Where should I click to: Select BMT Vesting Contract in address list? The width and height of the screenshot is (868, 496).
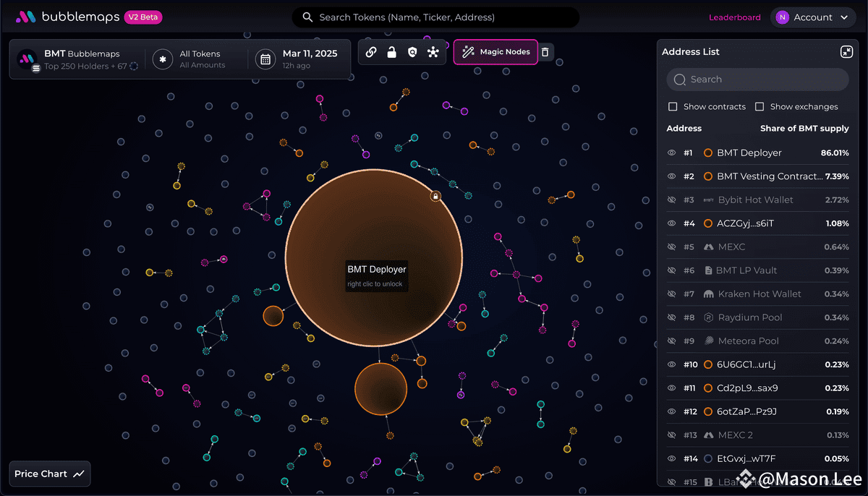[769, 176]
